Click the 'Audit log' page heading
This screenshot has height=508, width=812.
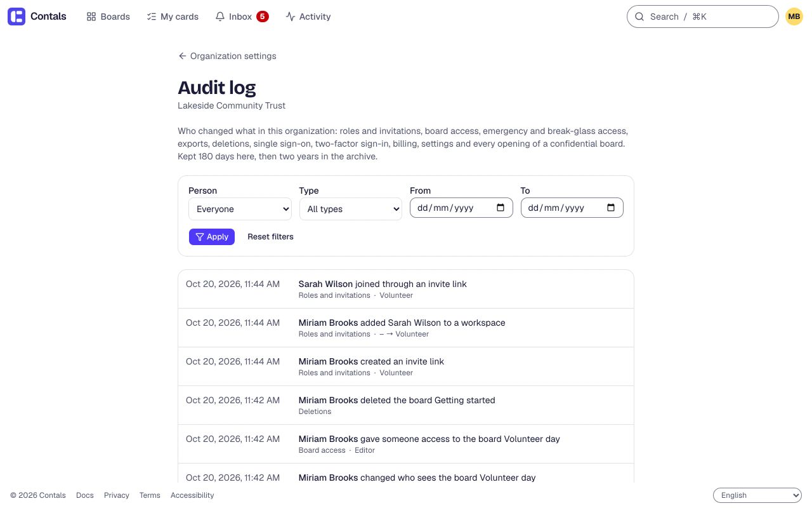pos(217,88)
